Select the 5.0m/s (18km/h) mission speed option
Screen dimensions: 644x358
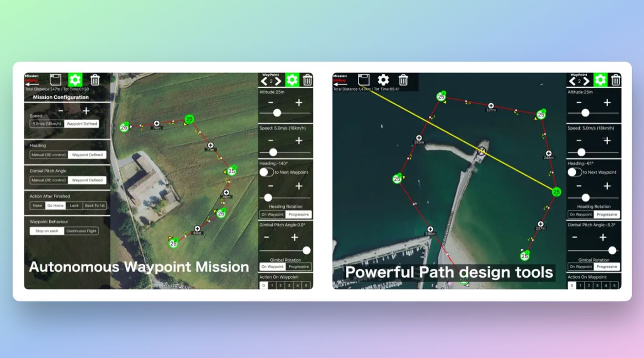[x=47, y=124]
